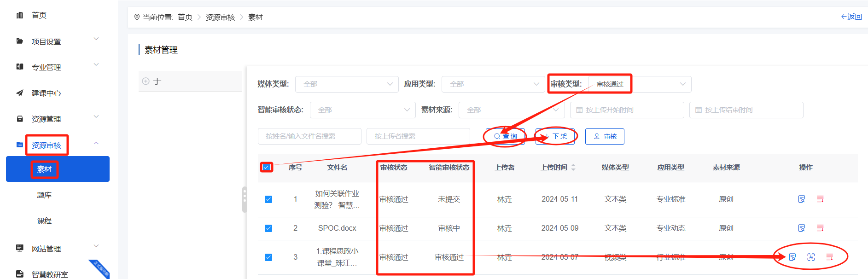Image resolution: width=868 pixels, height=279 pixels.
Task: Uncheck the checkbox for SPOC.docx row
Action: coord(268,228)
